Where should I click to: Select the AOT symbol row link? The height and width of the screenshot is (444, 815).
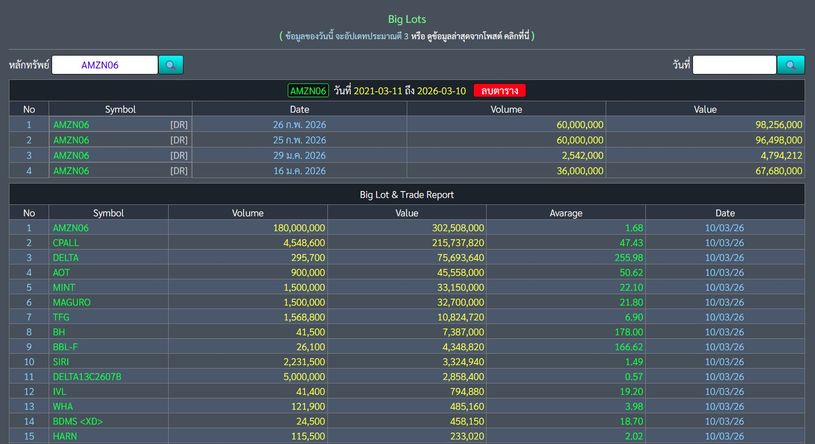(62, 273)
